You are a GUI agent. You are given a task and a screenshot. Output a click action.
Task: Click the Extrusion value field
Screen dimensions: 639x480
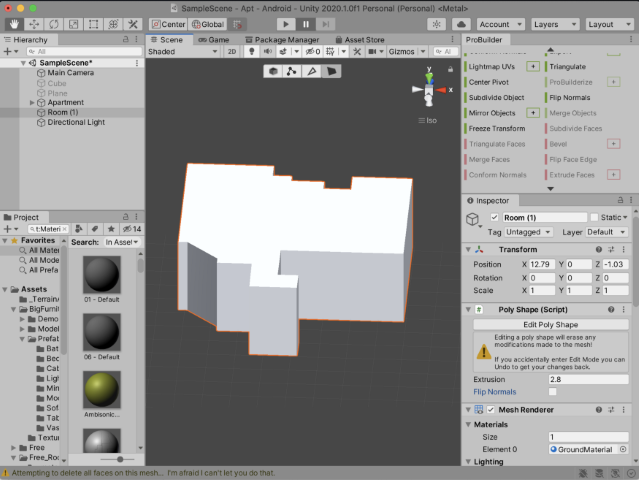[588, 380]
